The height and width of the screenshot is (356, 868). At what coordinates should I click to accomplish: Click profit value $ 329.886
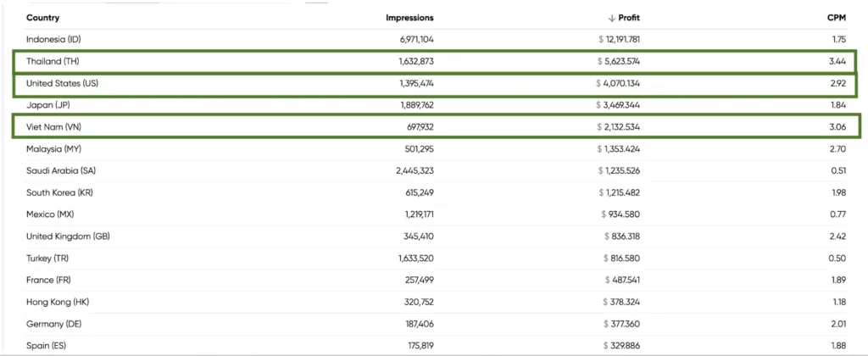(x=622, y=346)
